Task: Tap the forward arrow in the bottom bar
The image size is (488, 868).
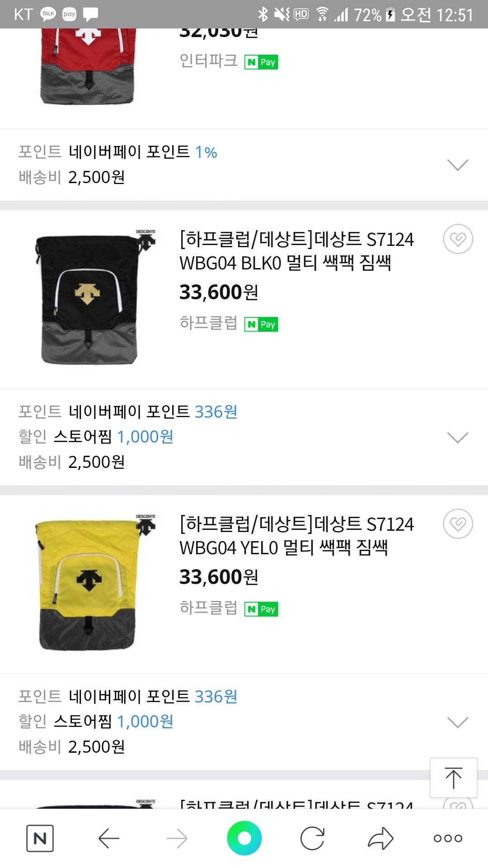Action: (x=177, y=839)
